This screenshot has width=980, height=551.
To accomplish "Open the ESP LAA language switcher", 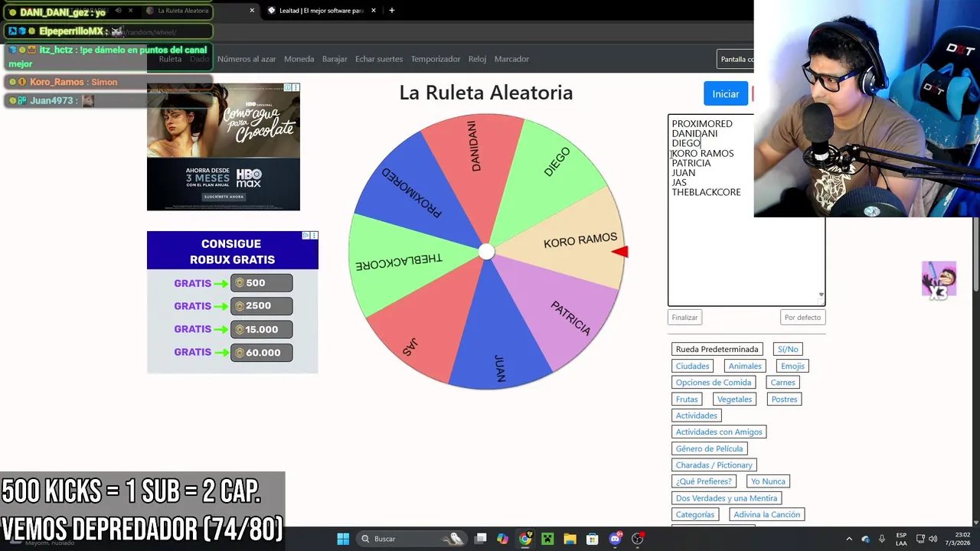I will (x=901, y=539).
